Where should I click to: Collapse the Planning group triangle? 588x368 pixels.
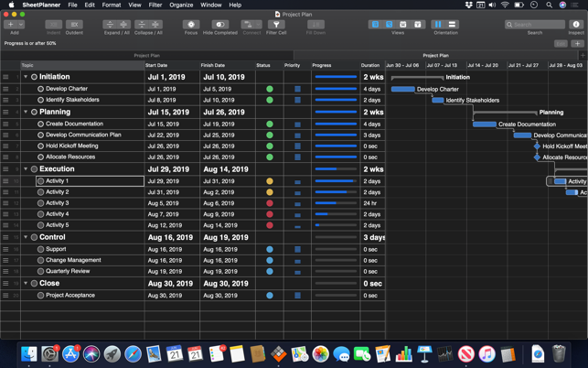coord(26,112)
